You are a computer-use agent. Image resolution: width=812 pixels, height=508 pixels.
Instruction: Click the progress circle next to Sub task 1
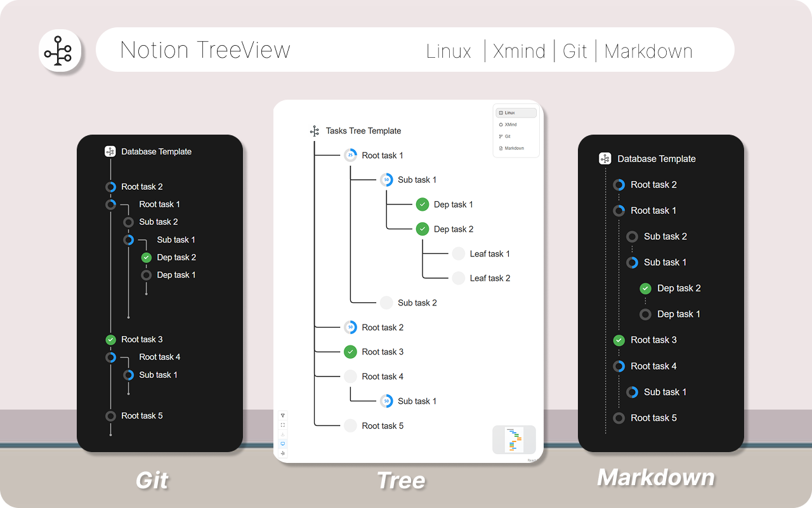pyautogui.click(x=386, y=180)
